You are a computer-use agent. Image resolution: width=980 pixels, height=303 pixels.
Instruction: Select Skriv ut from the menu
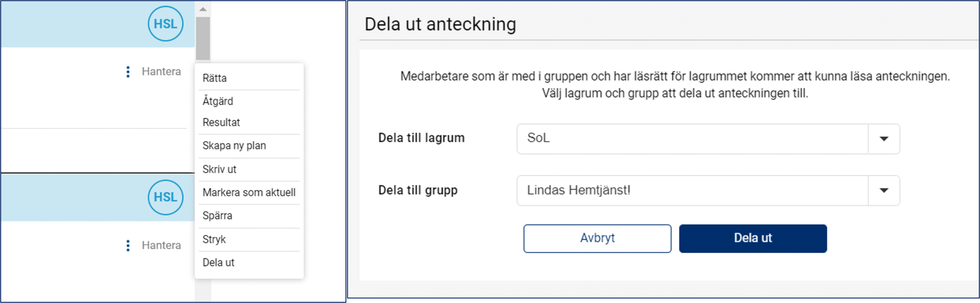coord(219,169)
